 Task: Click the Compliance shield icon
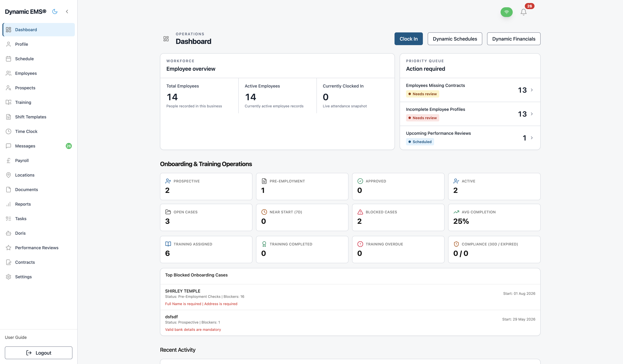(456, 244)
